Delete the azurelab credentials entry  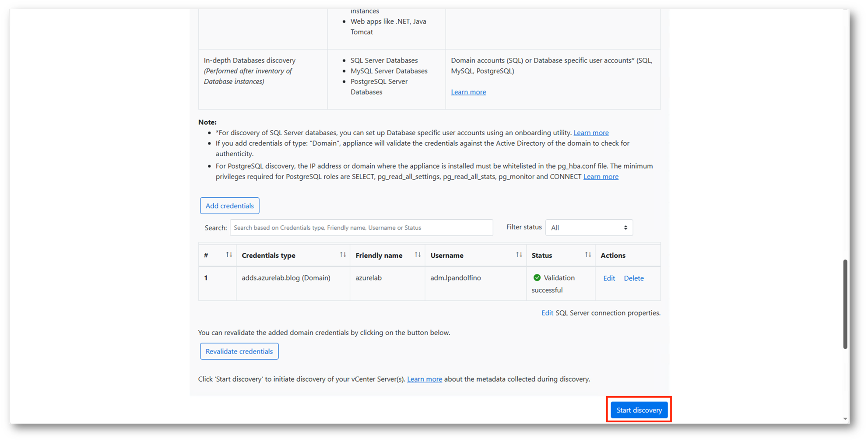click(633, 278)
